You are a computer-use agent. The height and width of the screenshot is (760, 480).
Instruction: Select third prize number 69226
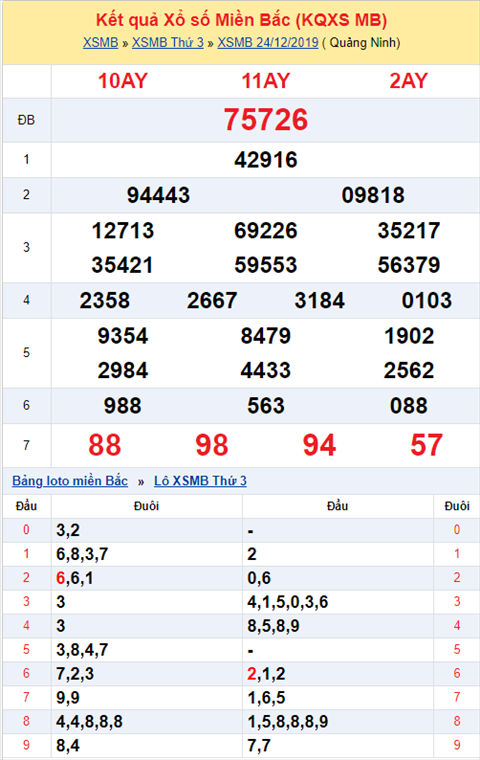pyautogui.click(x=266, y=231)
